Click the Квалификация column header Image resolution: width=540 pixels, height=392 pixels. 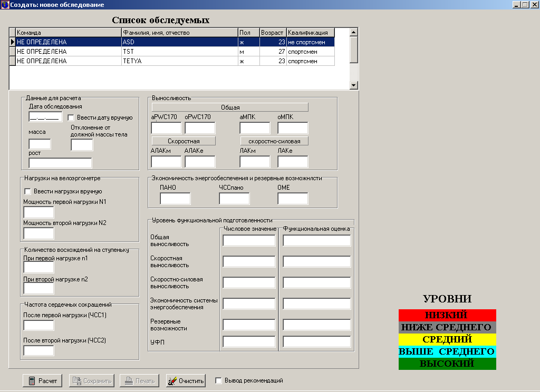coord(310,33)
